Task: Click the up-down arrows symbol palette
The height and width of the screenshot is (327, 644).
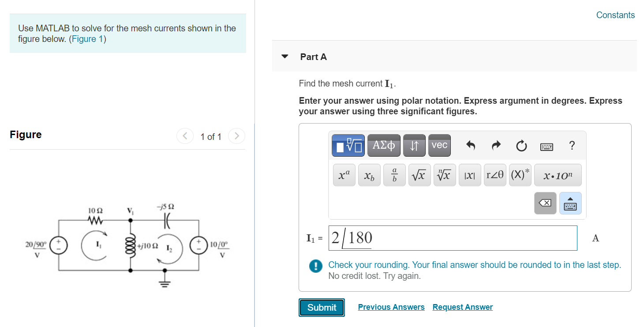Action: 414,145
